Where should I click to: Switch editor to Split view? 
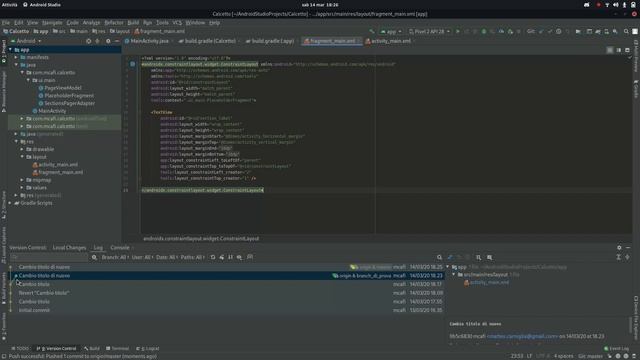point(619,50)
